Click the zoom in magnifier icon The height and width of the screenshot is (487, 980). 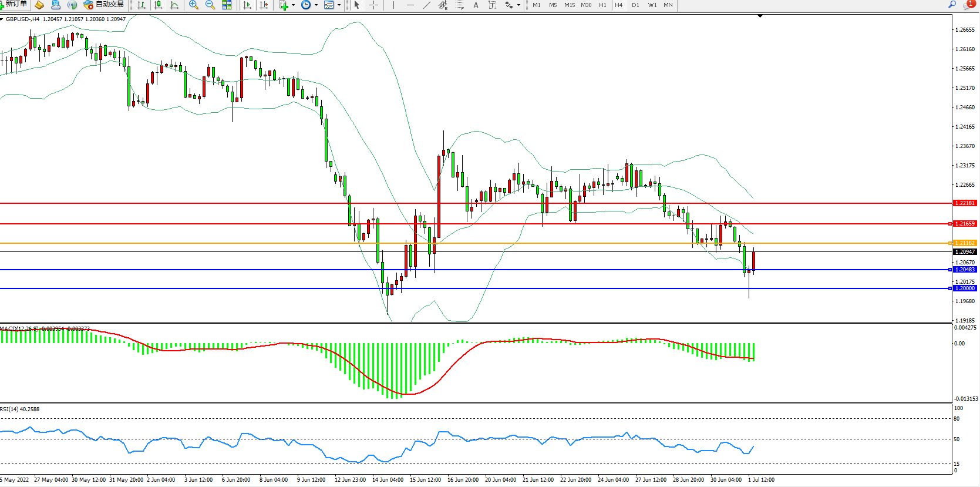(x=193, y=5)
